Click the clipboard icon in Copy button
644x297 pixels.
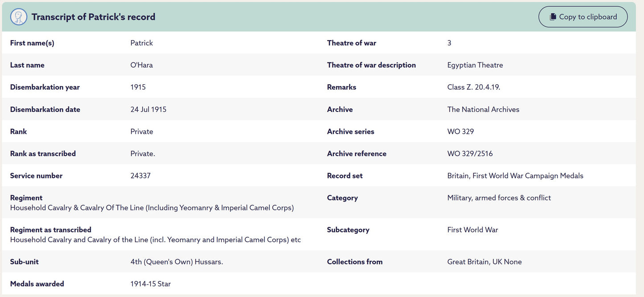(553, 17)
